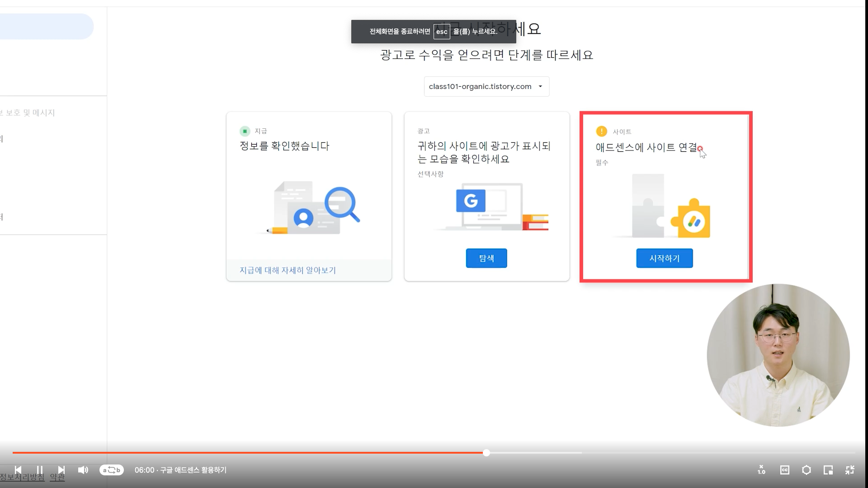
Task: Click the video progress bar handle
Action: [x=486, y=453]
